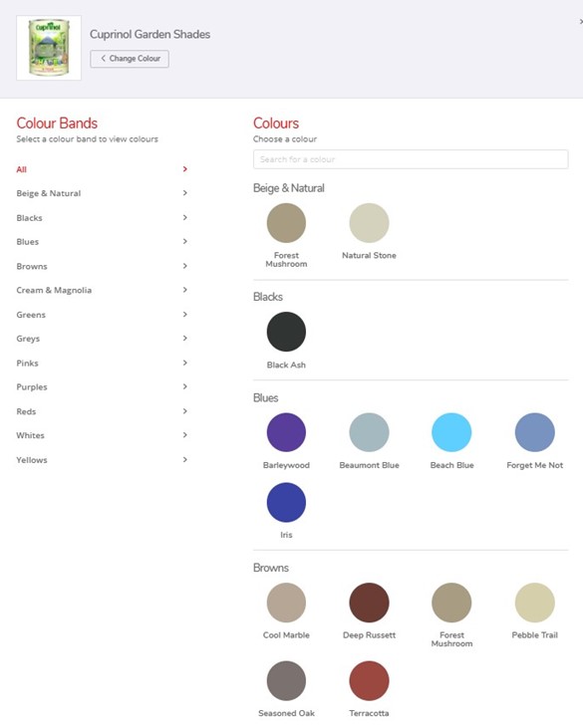This screenshot has height=728, width=583.
Task: Click the Pebble Trail label text
Action: (535, 635)
